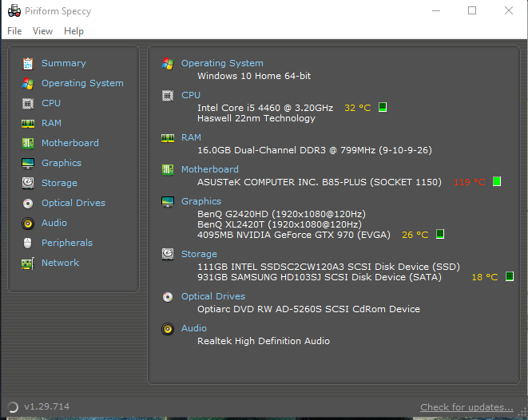Click the Motherboard heading link in summary
Image resolution: width=528 pixels, height=420 pixels.
point(210,169)
